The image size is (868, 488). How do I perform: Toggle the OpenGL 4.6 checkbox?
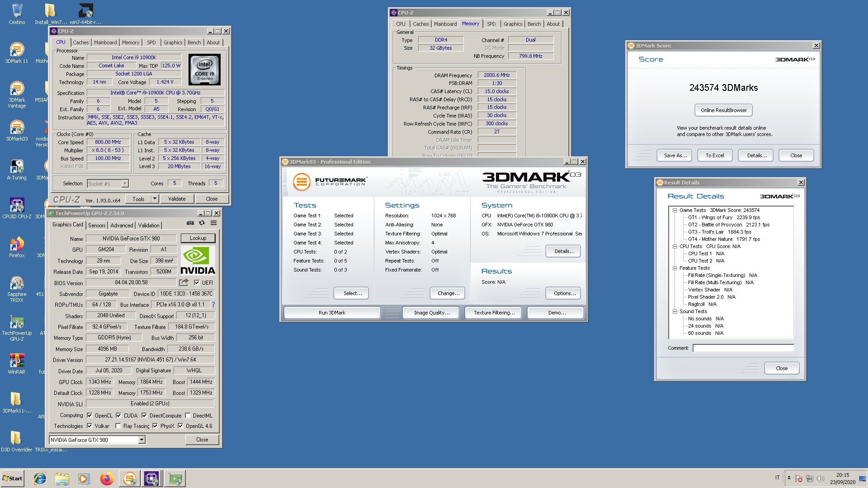tap(180, 426)
